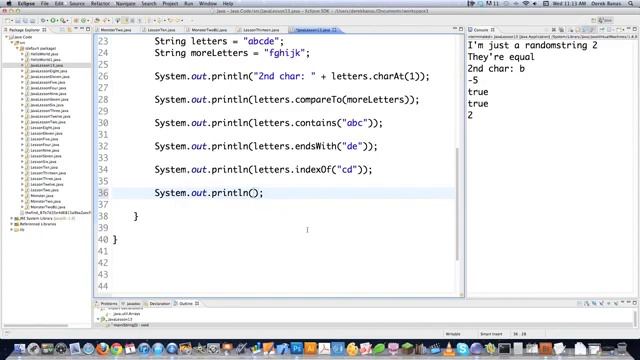This screenshot has height=360, width=640.
Task: Open the File menu
Action: pos(44,3)
